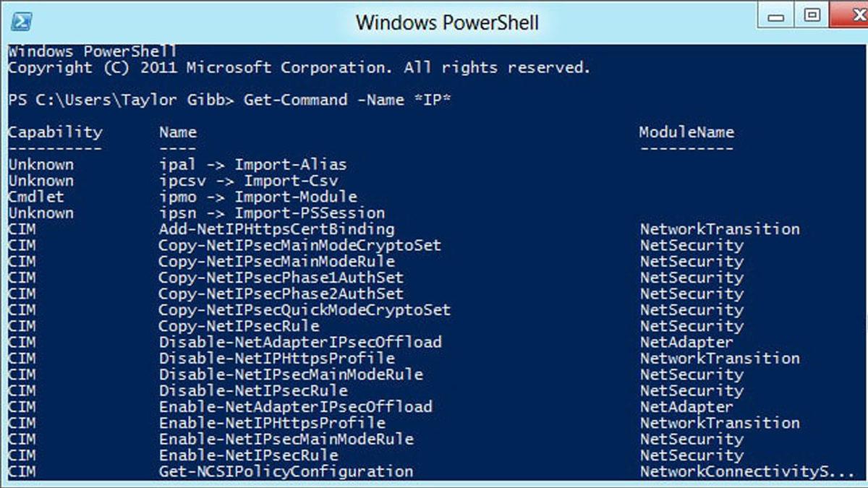The image size is (868, 488).
Task: Select the NetSecurity module name text
Action: point(691,245)
